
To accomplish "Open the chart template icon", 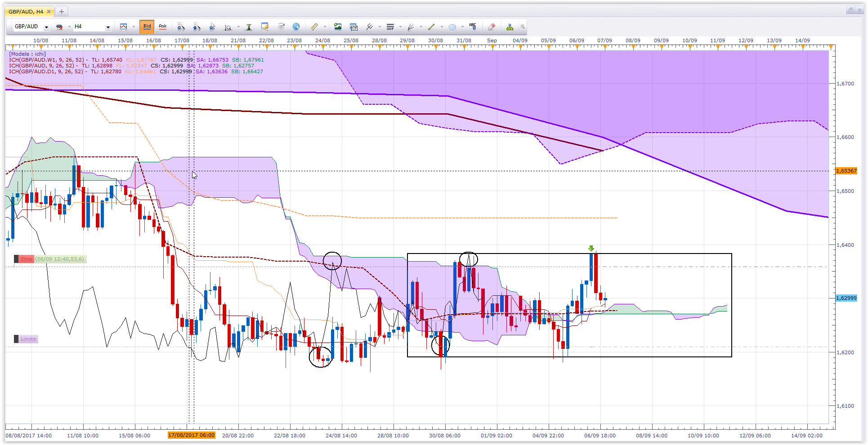I will click(x=353, y=27).
